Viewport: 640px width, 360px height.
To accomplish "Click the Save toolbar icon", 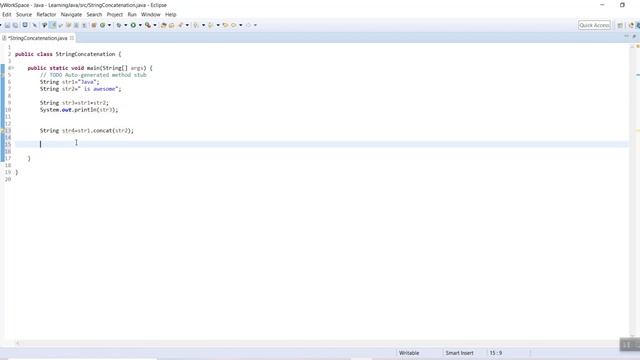I will (x=7, y=25).
